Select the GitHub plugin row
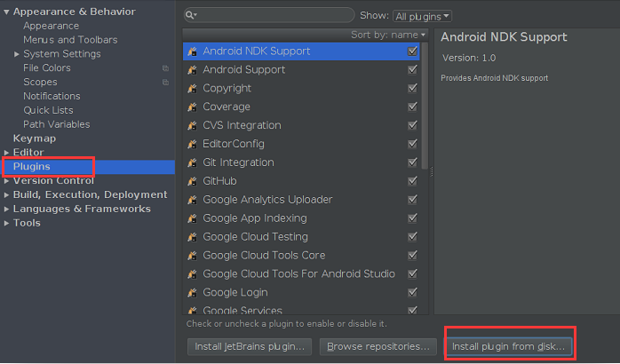The height and width of the screenshot is (364, 620). pos(301,181)
